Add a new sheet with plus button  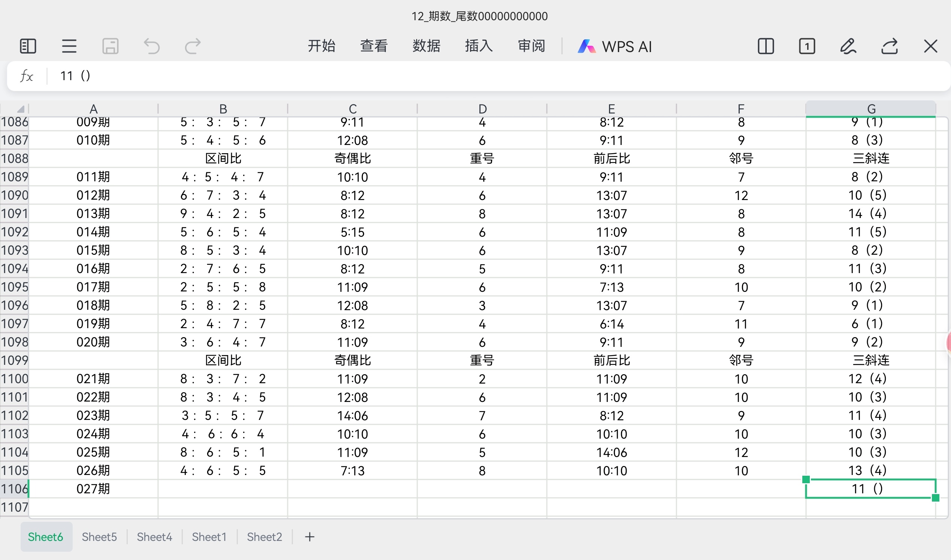pos(309,537)
